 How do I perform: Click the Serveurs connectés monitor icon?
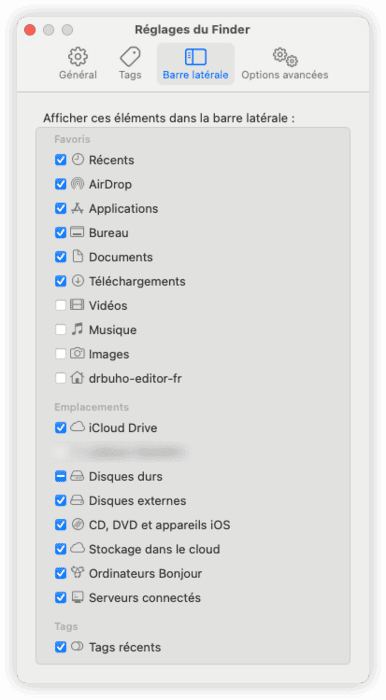[x=78, y=597]
